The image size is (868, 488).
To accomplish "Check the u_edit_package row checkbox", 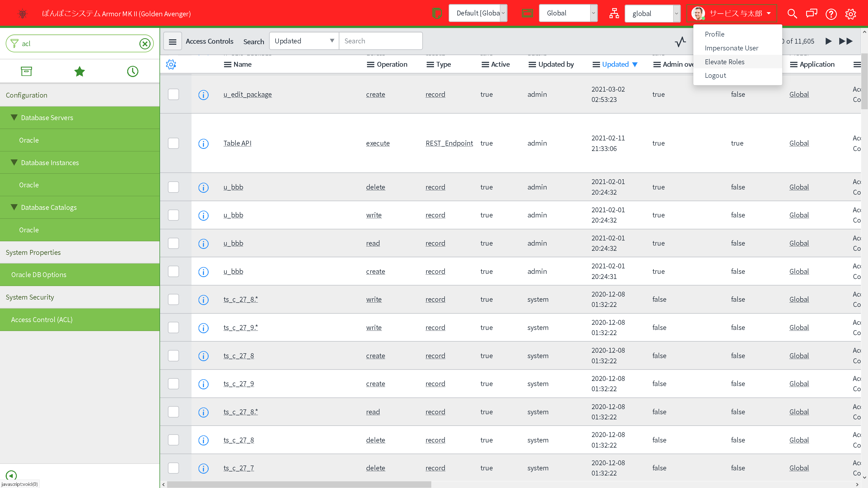I will (x=174, y=94).
